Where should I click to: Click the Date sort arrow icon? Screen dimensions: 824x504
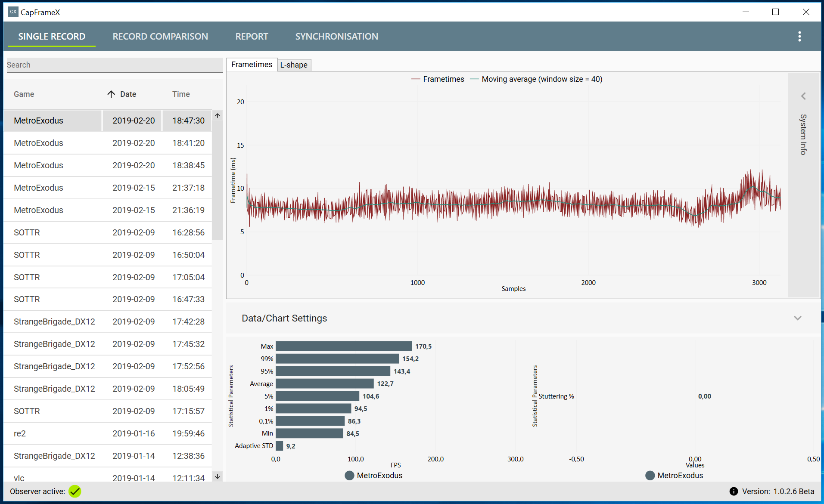click(111, 94)
